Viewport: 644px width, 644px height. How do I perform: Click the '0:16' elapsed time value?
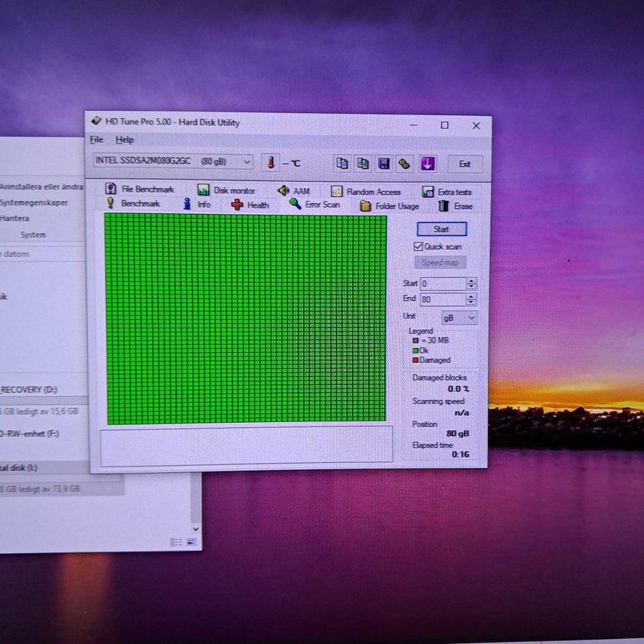pyautogui.click(x=460, y=454)
